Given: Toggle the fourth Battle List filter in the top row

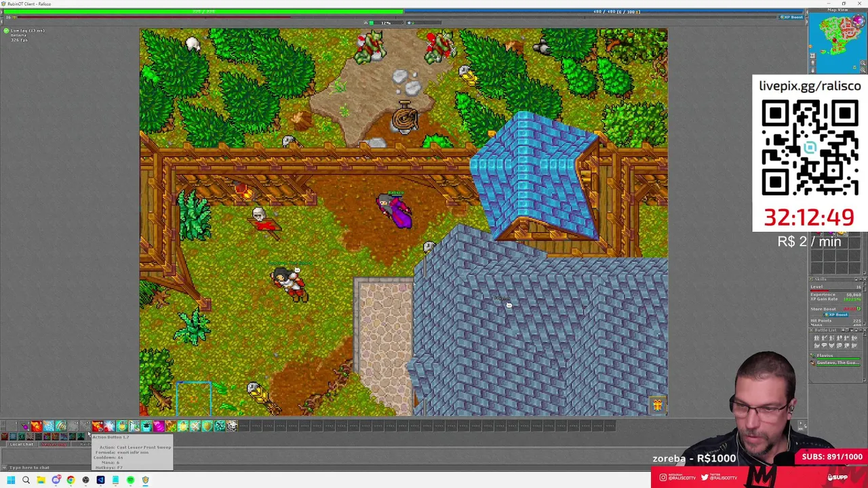Looking at the screenshot, I should (839, 338).
